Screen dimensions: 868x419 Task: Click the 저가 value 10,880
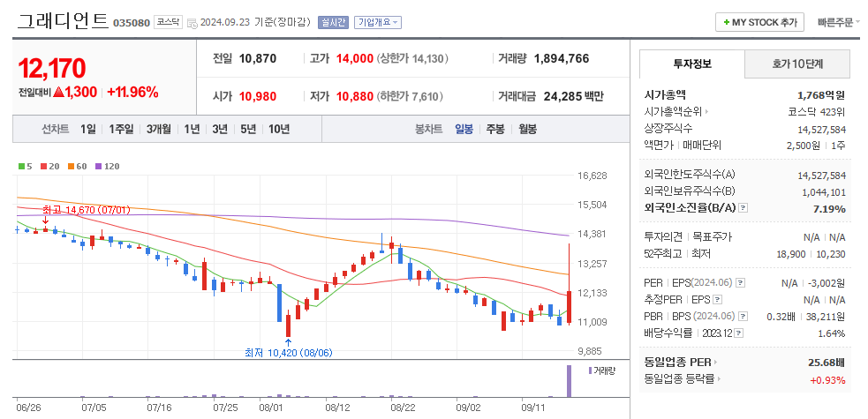tap(354, 97)
